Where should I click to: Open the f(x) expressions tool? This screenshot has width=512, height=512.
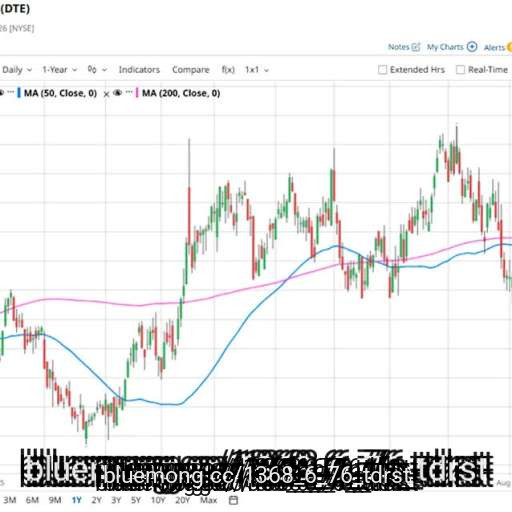coord(228,70)
